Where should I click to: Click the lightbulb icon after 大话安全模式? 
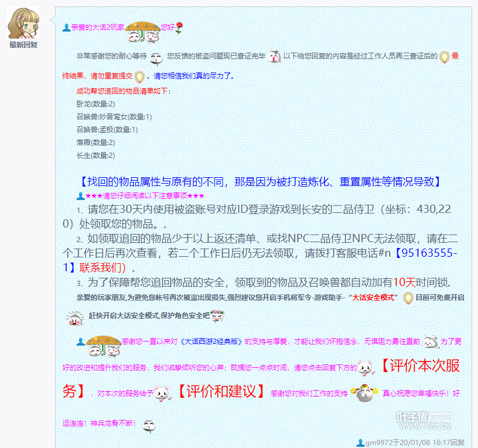[x=408, y=298]
